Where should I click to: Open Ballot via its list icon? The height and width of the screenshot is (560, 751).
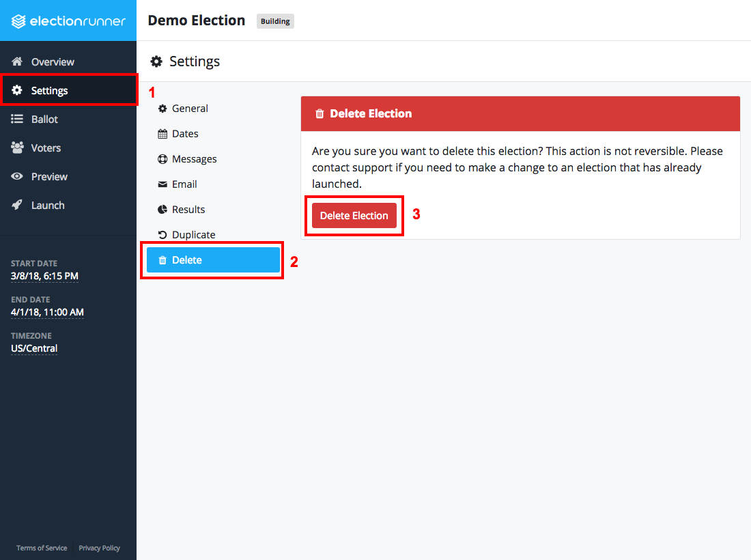pyautogui.click(x=17, y=119)
